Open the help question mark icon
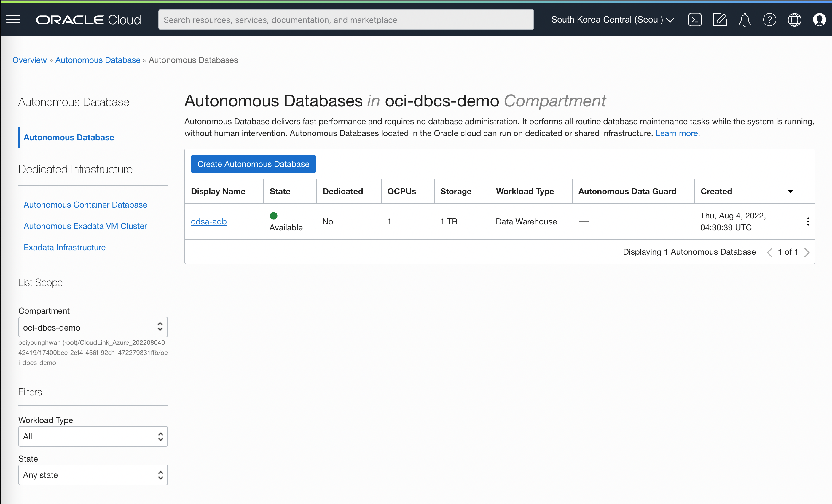The height and width of the screenshot is (504, 832). tap(769, 20)
